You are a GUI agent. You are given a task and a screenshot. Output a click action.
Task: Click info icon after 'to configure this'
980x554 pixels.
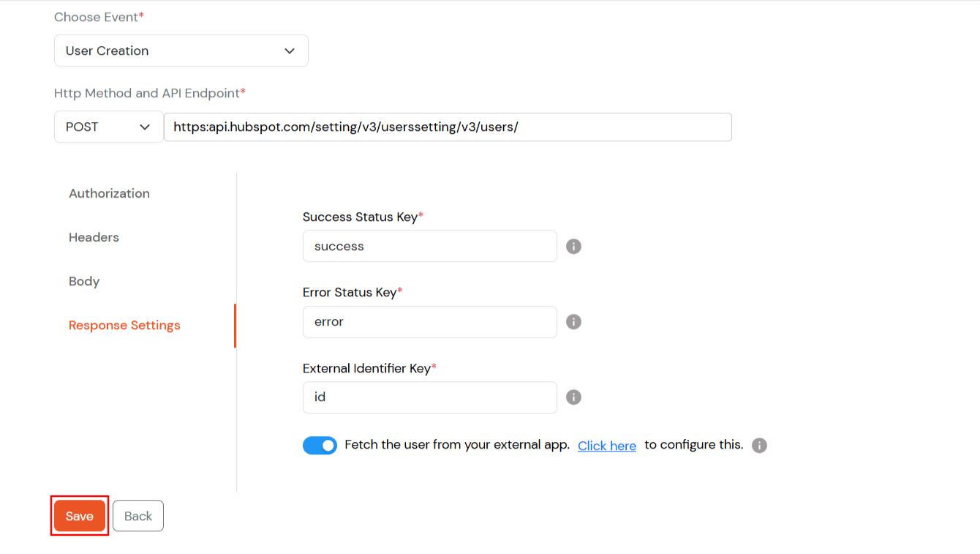[760, 446]
